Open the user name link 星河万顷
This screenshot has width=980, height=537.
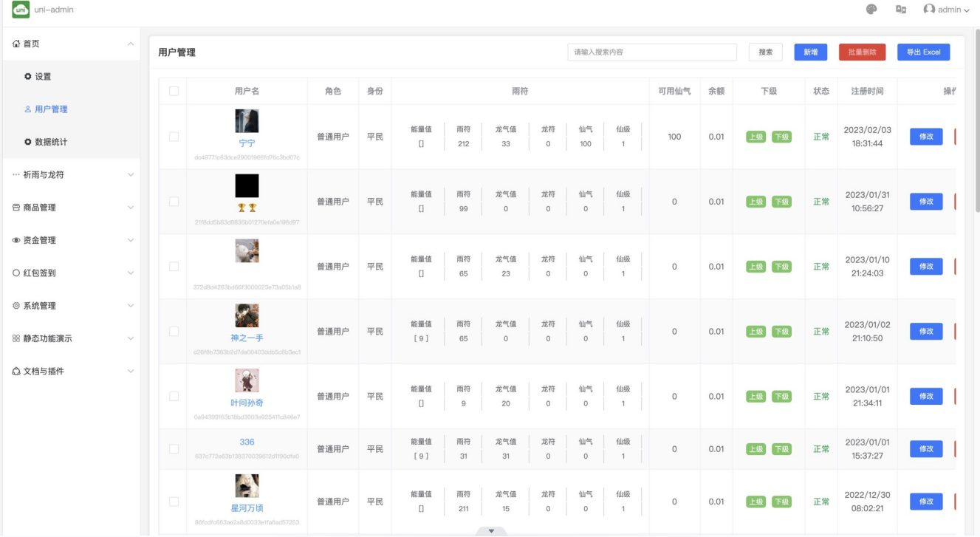(x=247, y=508)
